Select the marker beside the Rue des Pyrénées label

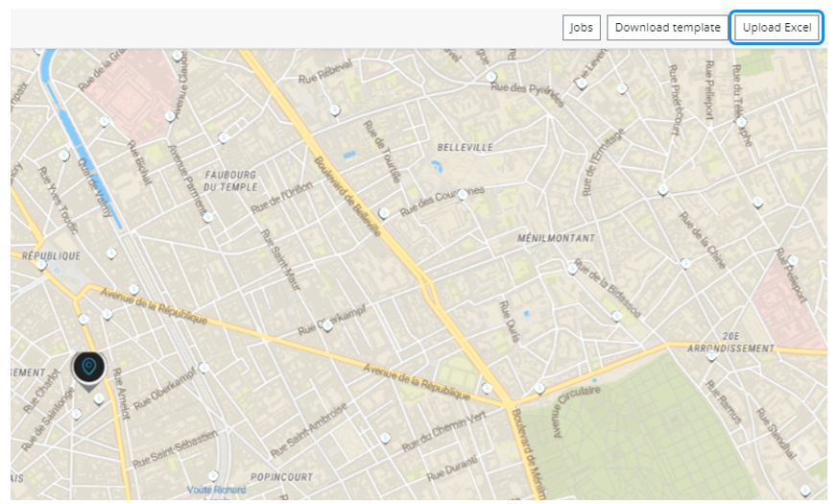pyautogui.click(x=491, y=78)
